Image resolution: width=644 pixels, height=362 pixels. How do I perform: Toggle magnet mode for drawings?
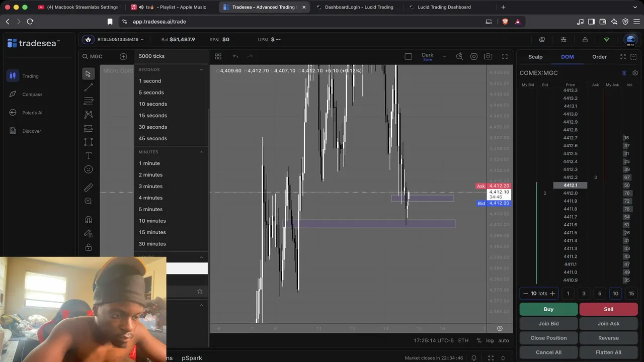pyautogui.click(x=88, y=219)
